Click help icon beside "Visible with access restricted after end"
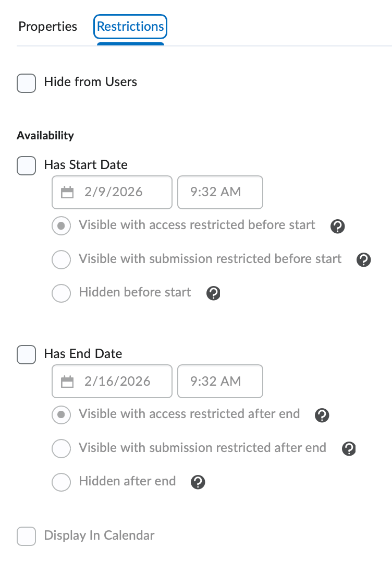The width and height of the screenshot is (392, 571). 322,415
